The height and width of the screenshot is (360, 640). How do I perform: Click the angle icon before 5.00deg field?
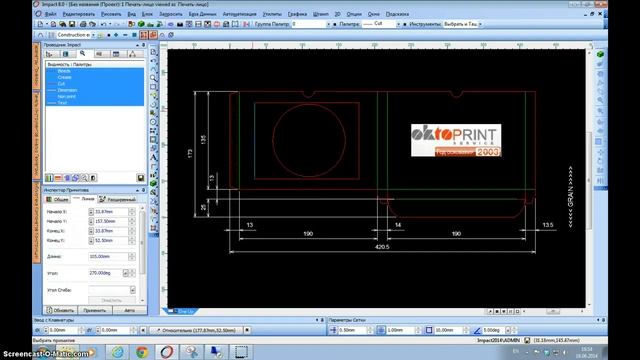tap(477, 330)
